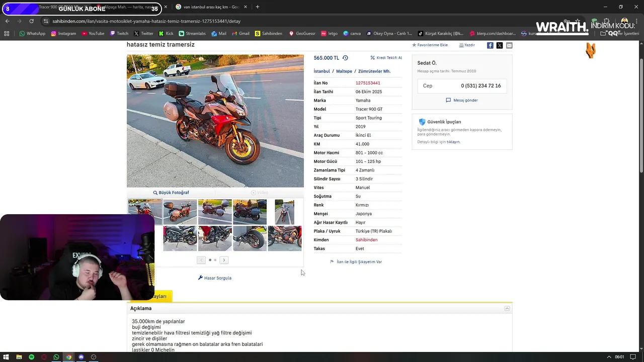Open Windows Start menu
644x362 pixels.
tap(6, 357)
